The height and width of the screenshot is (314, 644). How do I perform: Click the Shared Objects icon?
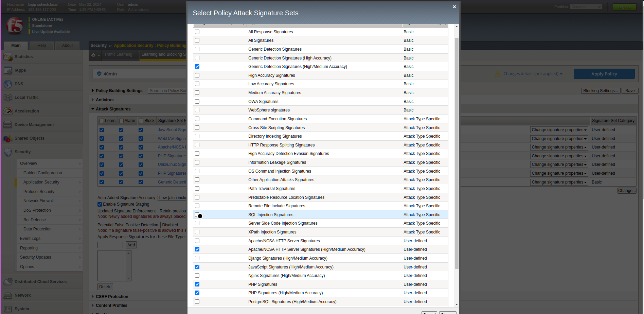coord(8,138)
